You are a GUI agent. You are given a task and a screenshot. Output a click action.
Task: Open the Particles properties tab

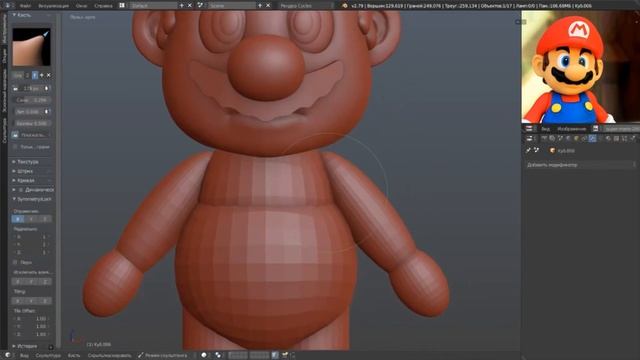tap(624, 139)
